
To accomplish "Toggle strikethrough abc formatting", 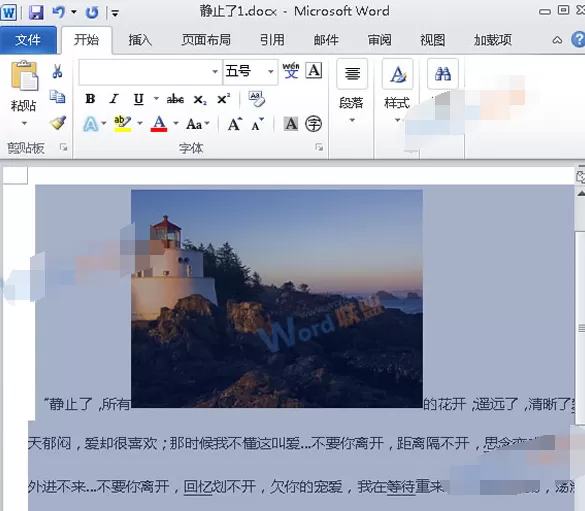I will [175, 99].
